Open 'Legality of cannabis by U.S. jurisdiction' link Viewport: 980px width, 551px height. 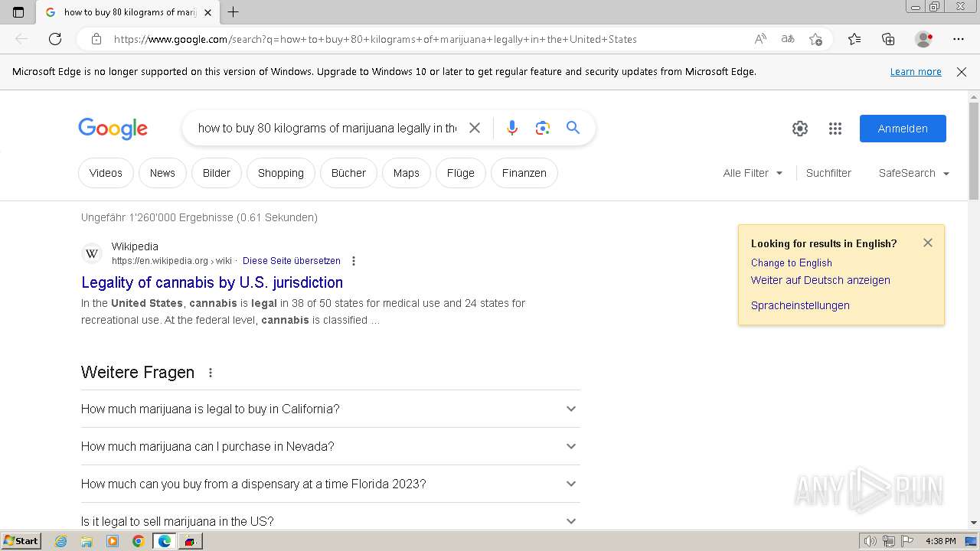(x=212, y=282)
